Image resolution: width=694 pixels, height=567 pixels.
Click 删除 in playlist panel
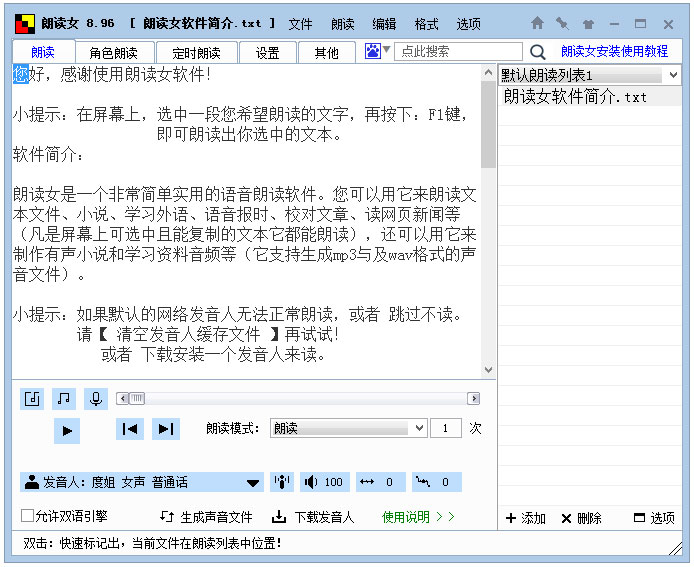click(582, 518)
